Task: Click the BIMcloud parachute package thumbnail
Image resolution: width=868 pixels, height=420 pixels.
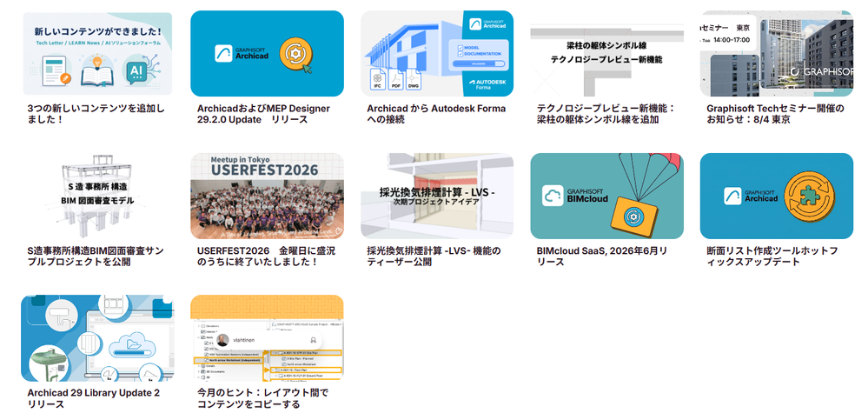Action: click(x=606, y=197)
